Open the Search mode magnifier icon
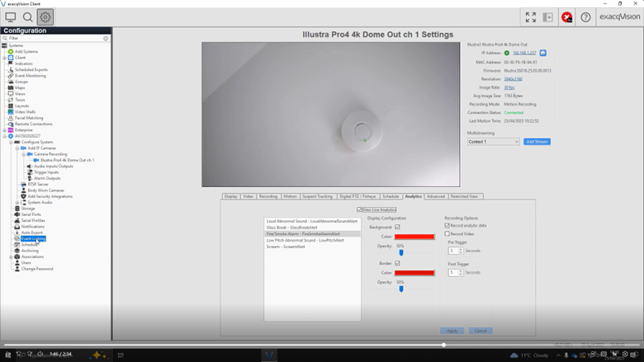This screenshot has height=362, width=644. 28,16
